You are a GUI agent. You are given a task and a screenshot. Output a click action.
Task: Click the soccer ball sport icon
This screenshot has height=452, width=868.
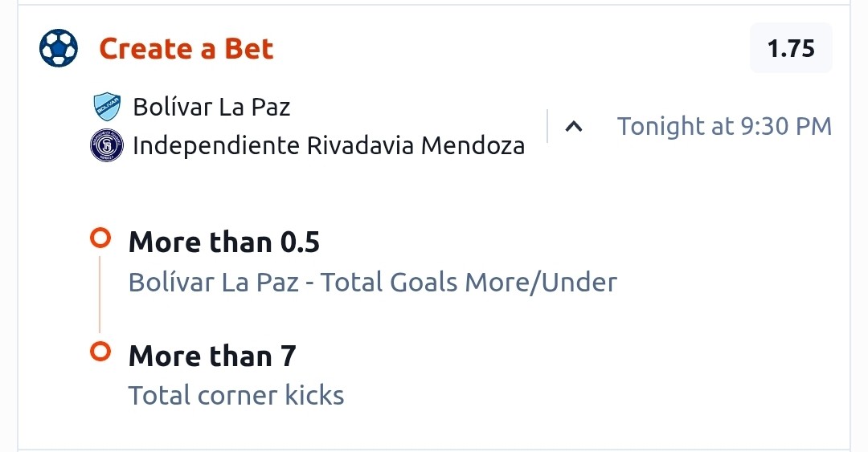pos(59,48)
